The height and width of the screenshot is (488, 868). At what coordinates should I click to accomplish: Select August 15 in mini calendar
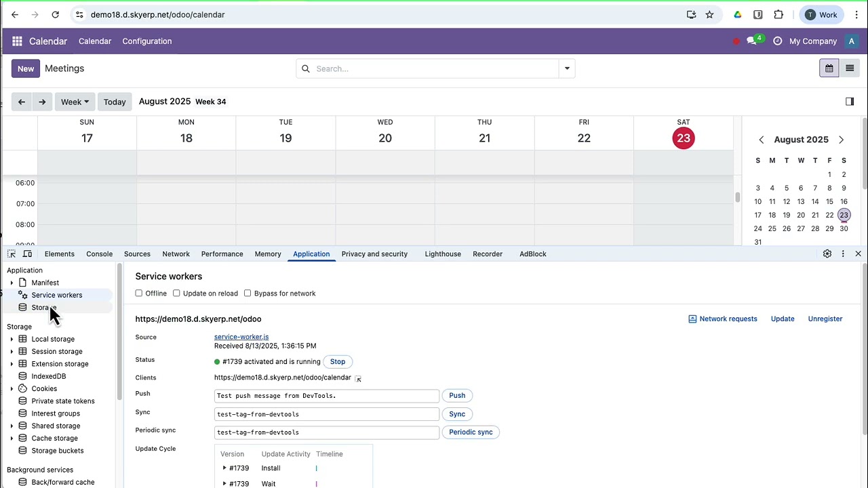coord(829,201)
